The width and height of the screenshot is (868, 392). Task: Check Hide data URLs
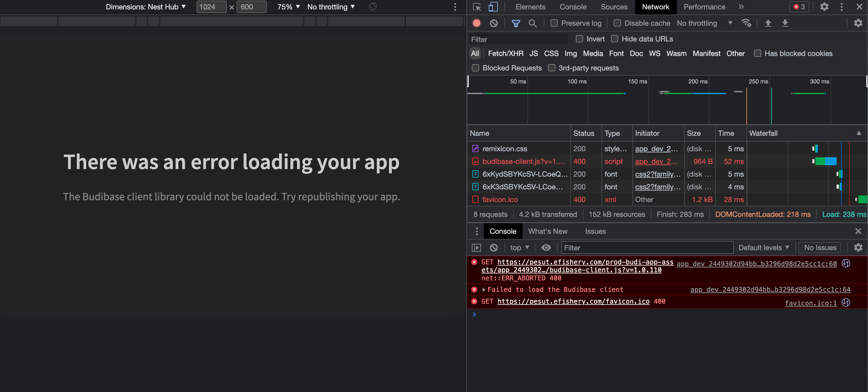(614, 39)
